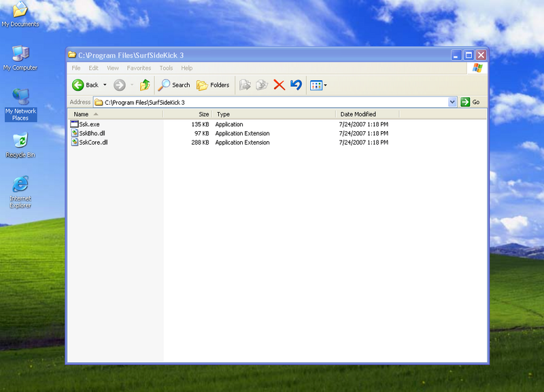Viewport: 544px width, 392px height.
Task: Click the folder icon in the title bar
Action: click(x=72, y=55)
